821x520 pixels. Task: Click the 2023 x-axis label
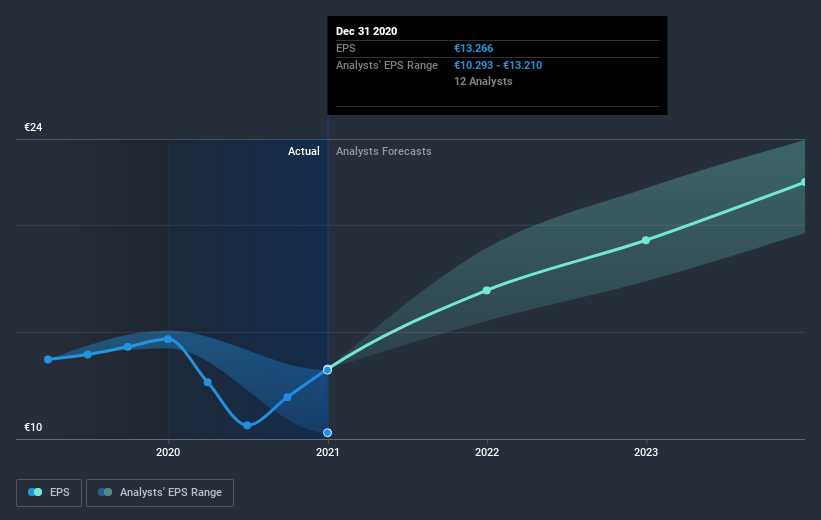[646, 452]
